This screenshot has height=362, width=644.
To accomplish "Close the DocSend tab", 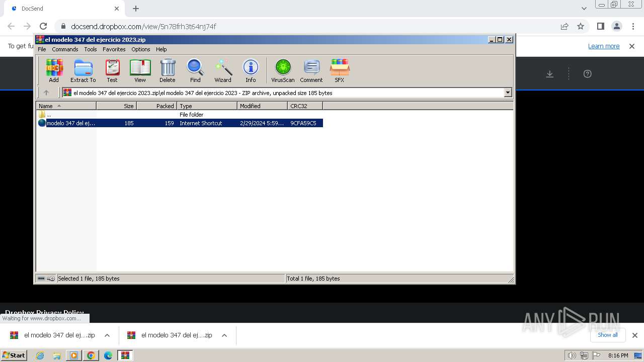I will [117, 9].
